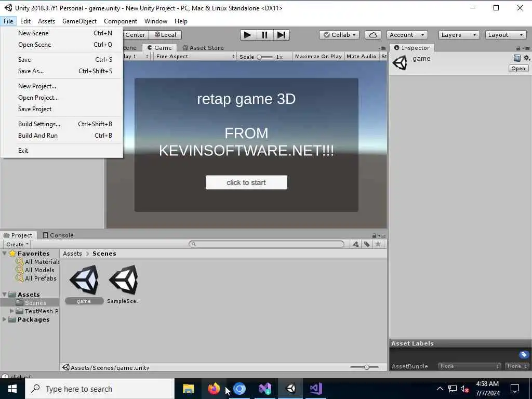Click the blue asset label tag icon
This screenshot has height=399, width=532.
coord(524,354)
